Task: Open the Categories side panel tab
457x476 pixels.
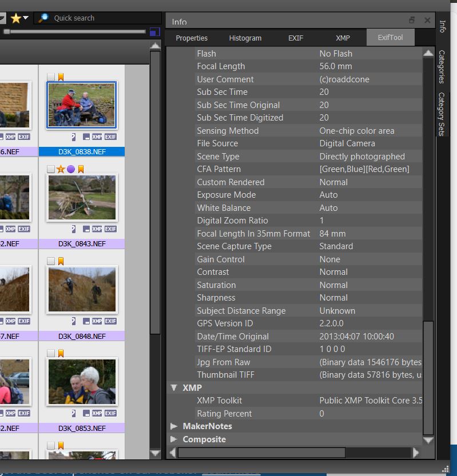Action: [442, 66]
